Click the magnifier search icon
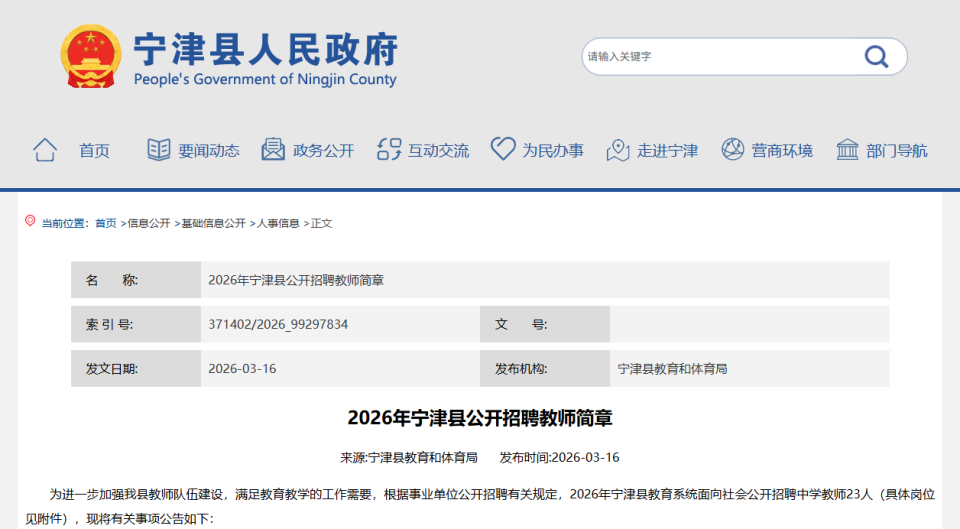Screen dimensions: 960x529 point(876,56)
